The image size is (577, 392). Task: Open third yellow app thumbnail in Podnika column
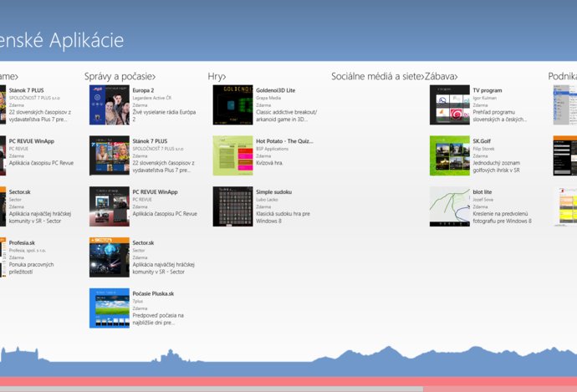pyautogui.click(x=564, y=206)
